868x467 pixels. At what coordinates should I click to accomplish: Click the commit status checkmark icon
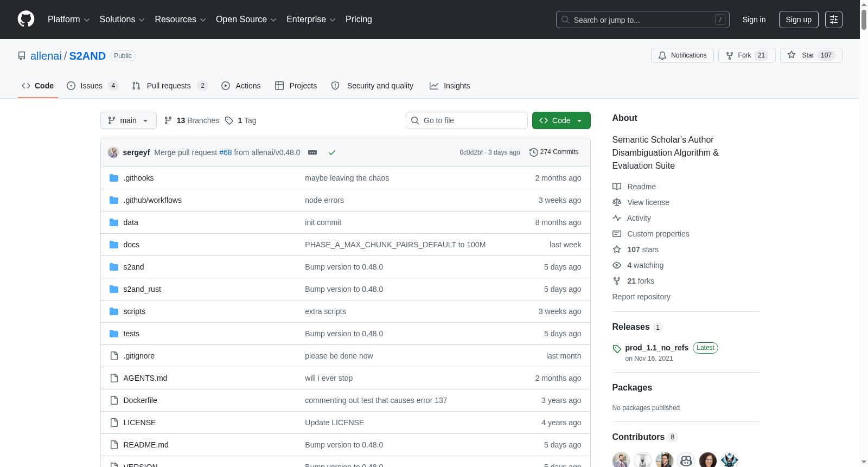[332, 152]
